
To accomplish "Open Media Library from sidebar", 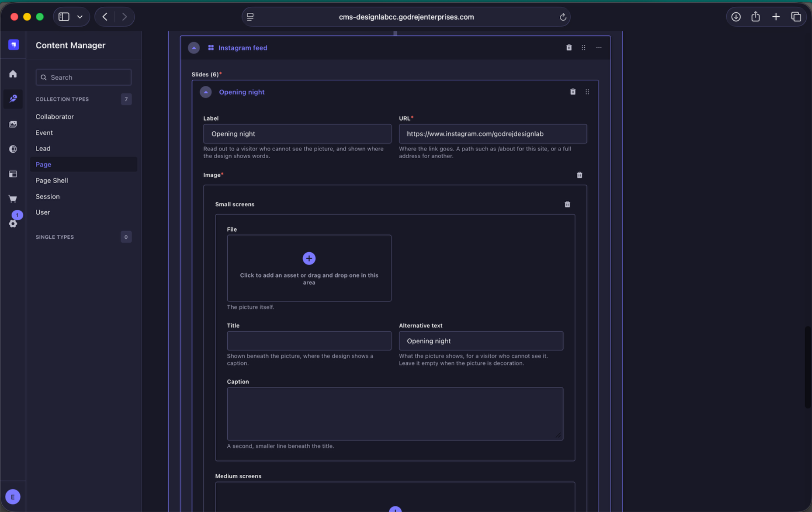I will tap(13, 124).
